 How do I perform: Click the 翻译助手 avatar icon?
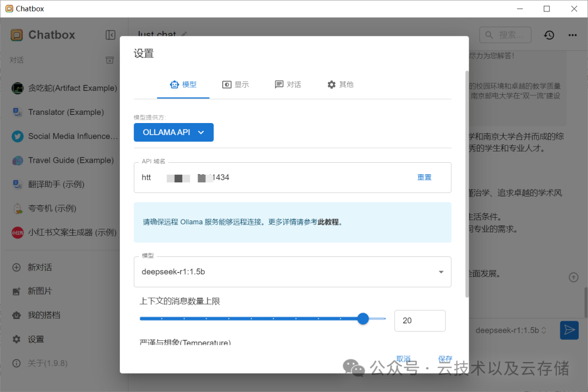coord(17,184)
